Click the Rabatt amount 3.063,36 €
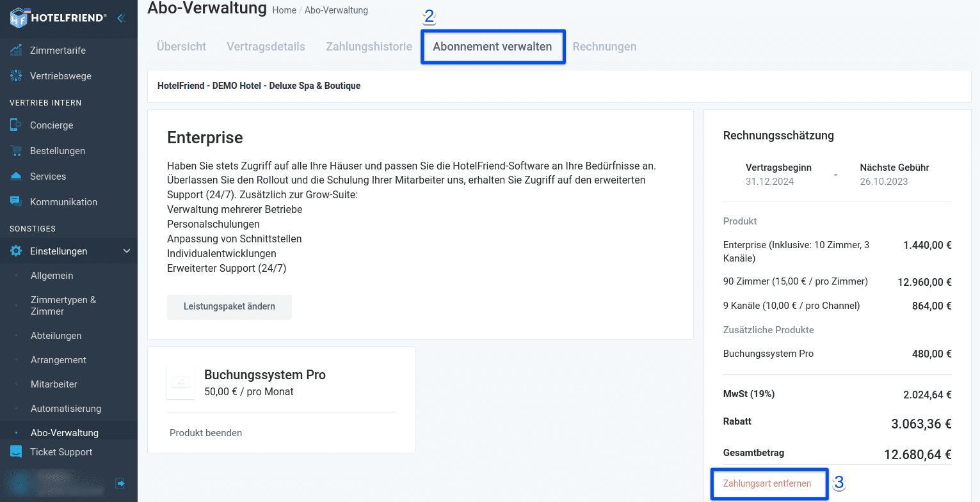This screenshot has height=502, width=980. click(921, 424)
